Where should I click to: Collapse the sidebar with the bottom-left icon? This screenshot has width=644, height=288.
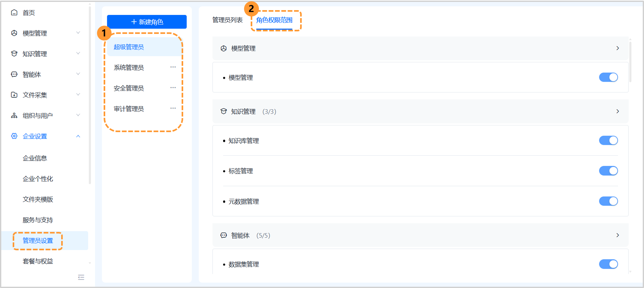tap(81, 277)
